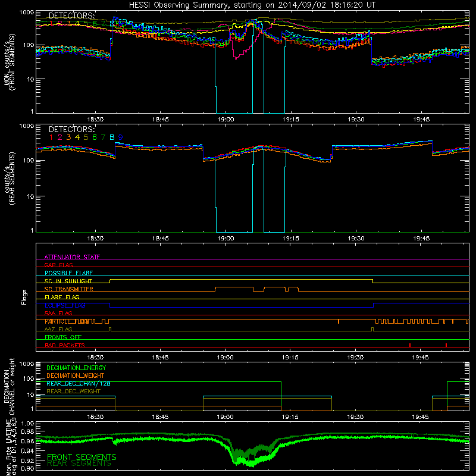
Task: Select dark green detector number 7 in rear plot legend
Action: point(103,137)
